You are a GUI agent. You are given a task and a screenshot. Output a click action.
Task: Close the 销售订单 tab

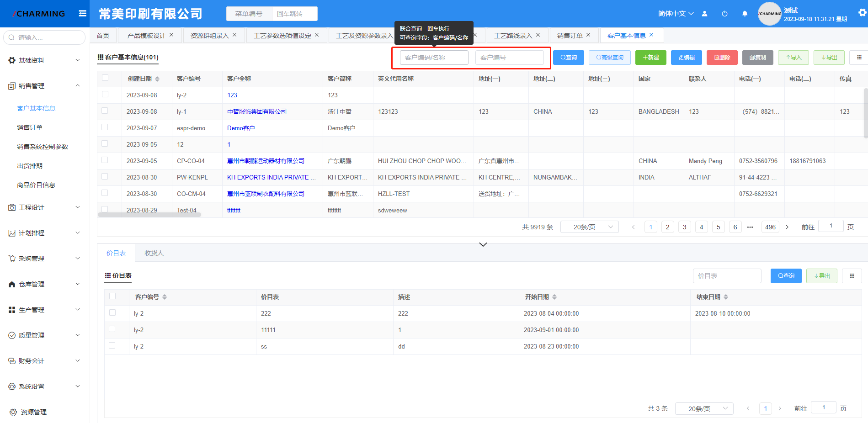(x=588, y=35)
